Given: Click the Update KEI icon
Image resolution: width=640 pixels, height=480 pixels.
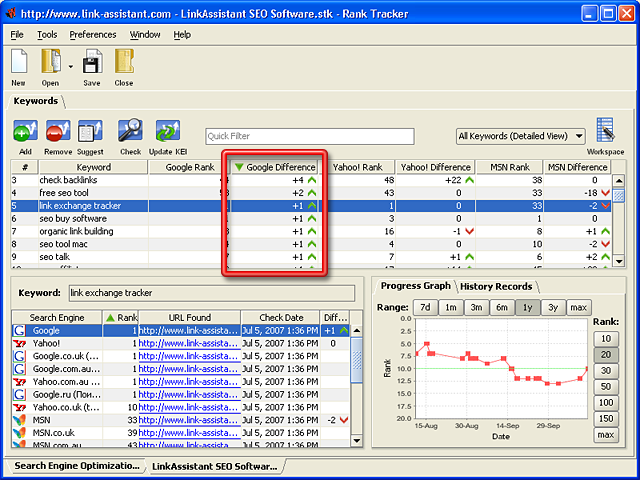Looking at the screenshot, I should (168, 131).
